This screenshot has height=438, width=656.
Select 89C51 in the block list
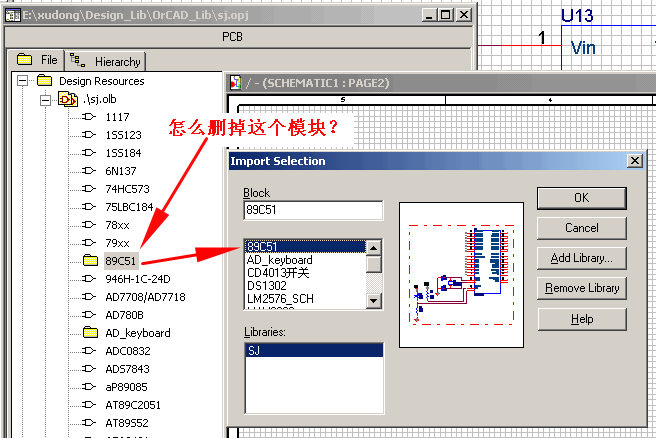click(305, 246)
